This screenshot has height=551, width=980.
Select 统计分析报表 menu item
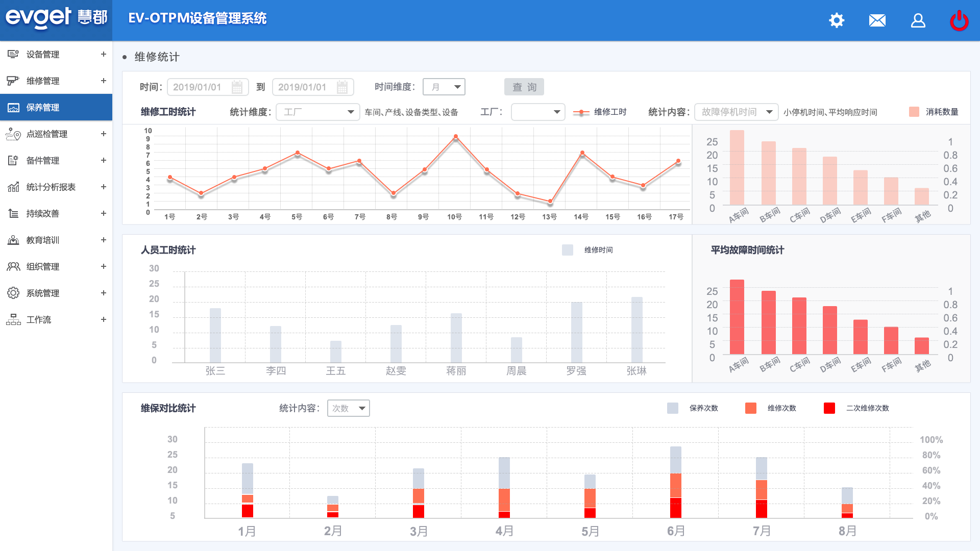pyautogui.click(x=51, y=187)
